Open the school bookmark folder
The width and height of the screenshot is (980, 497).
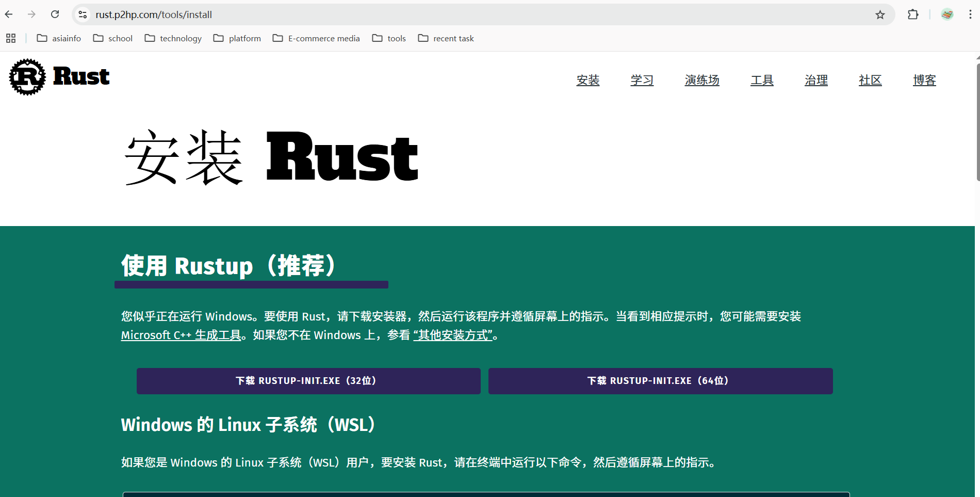112,38
